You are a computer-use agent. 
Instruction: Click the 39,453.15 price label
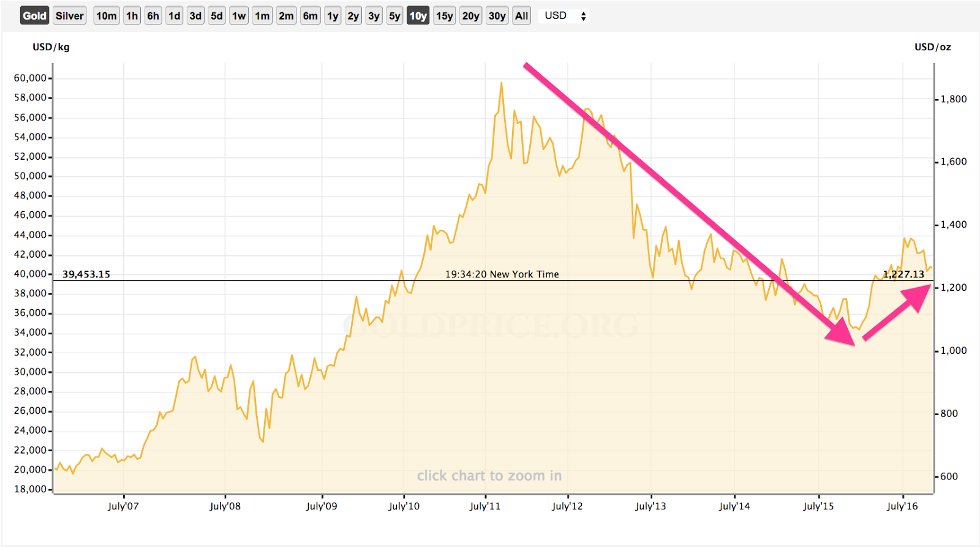tap(86, 274)
